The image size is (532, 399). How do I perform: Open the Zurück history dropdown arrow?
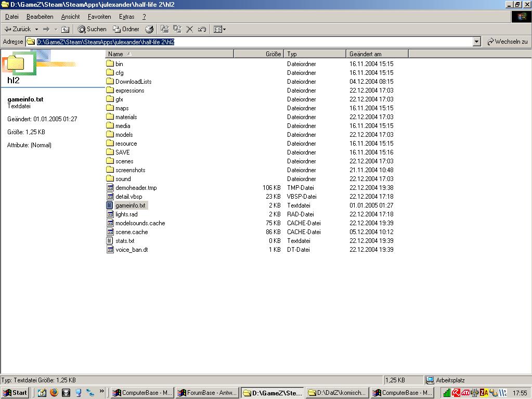36,29
